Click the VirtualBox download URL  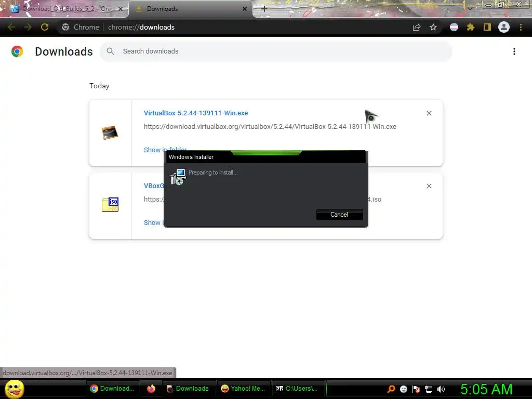270,127
